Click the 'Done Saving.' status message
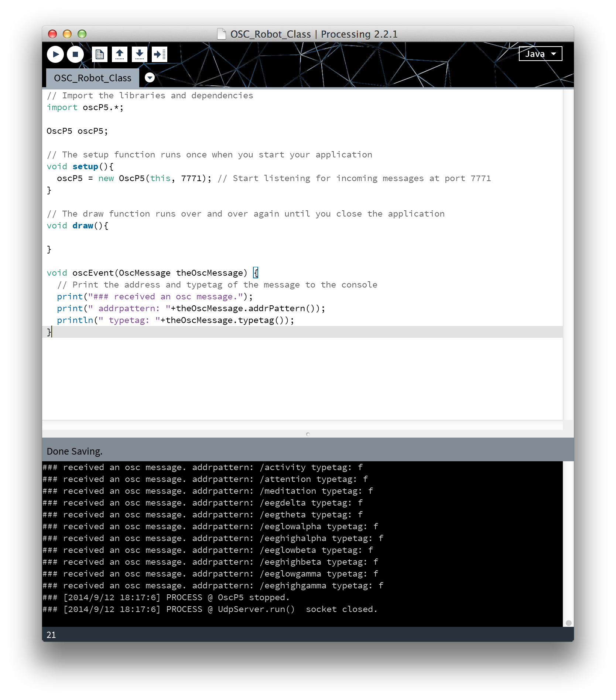 [75, 451]
